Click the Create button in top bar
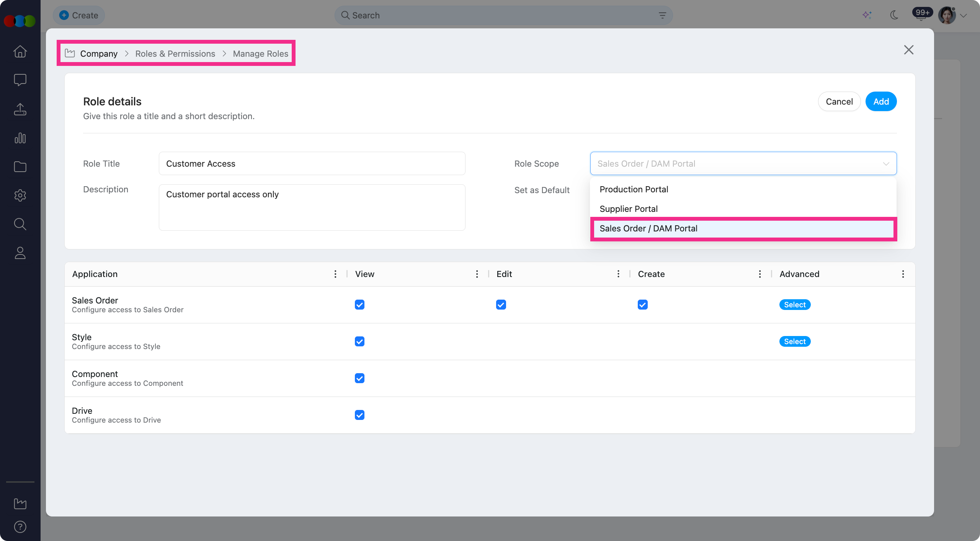 click(79, 15)
